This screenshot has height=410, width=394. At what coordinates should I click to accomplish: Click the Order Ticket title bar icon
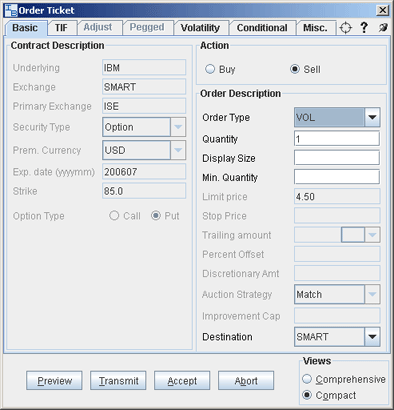pyautogui.click(x=11, y=10)
